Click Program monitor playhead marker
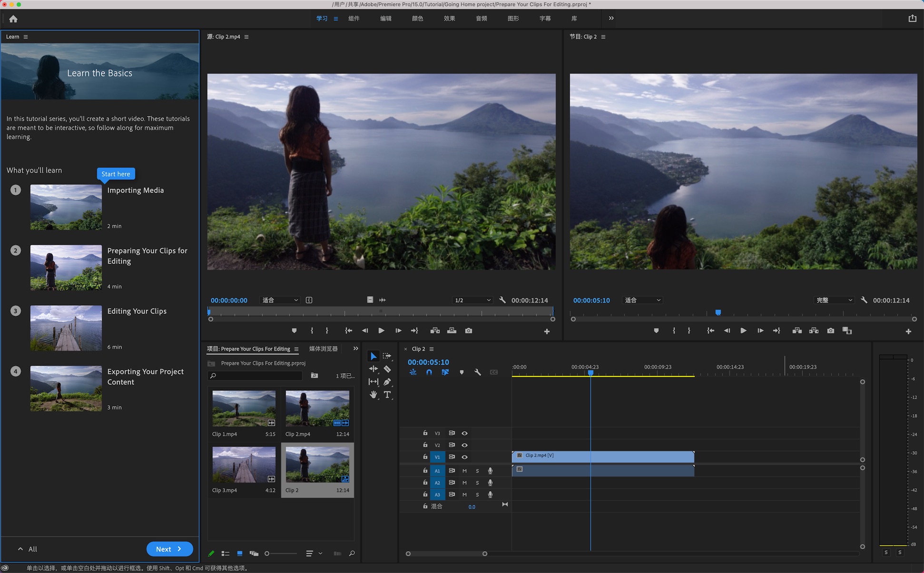Viewport: 924px width, 573px height. click(x=718, y=313)
